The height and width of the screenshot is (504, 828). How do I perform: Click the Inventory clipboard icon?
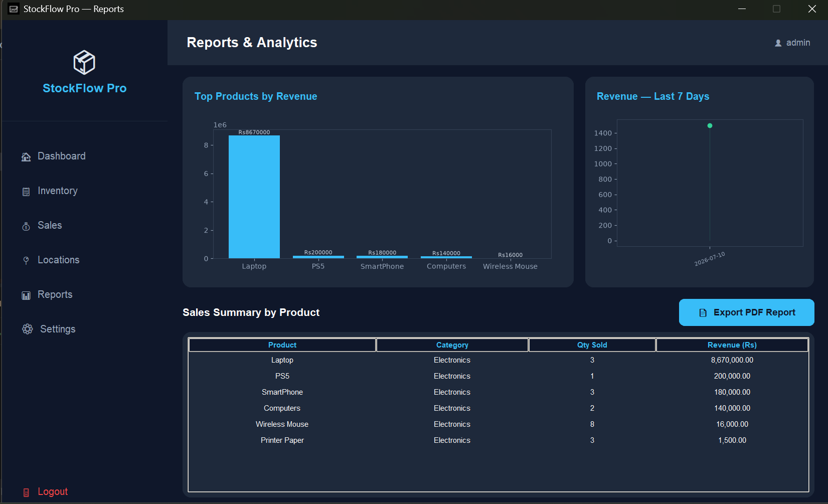[x=26, y=192]
